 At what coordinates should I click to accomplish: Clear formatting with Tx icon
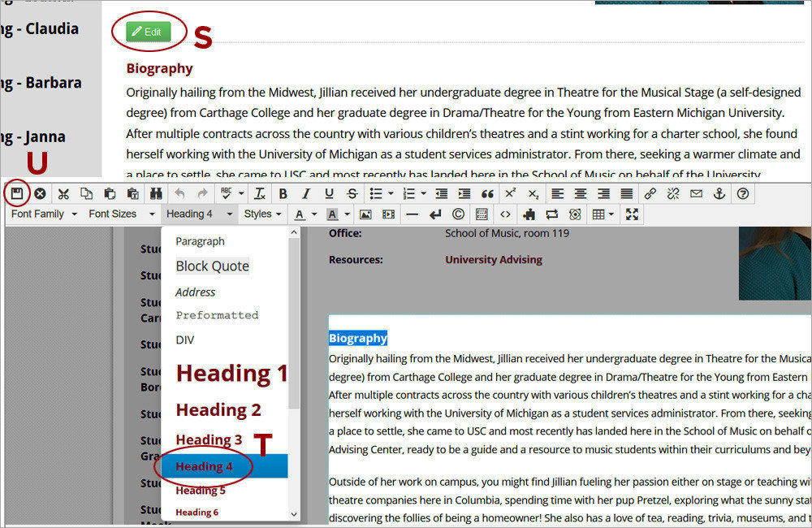pos(260,194)
